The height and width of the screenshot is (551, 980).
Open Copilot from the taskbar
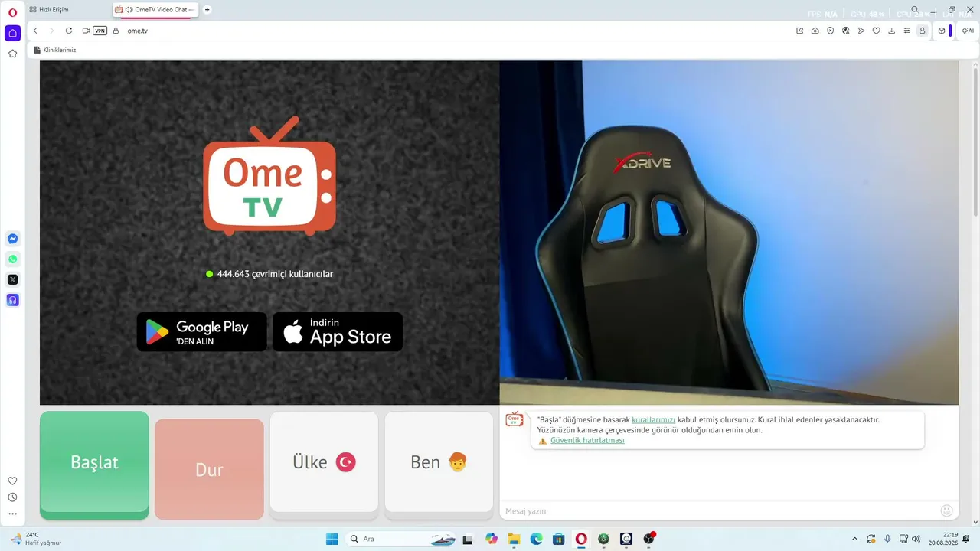(492, 539)
